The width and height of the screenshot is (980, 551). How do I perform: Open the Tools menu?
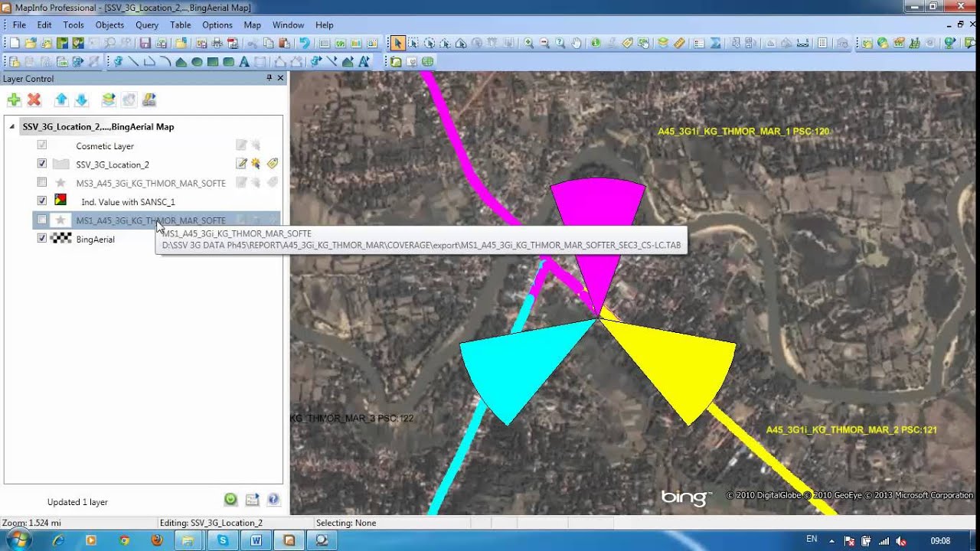point(73,25)
